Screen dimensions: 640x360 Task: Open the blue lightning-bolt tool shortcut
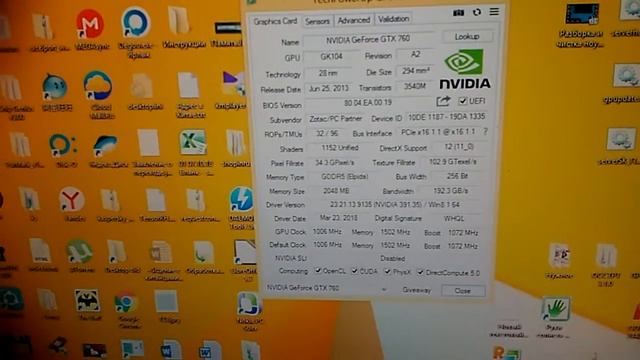(x=241, y=200)
